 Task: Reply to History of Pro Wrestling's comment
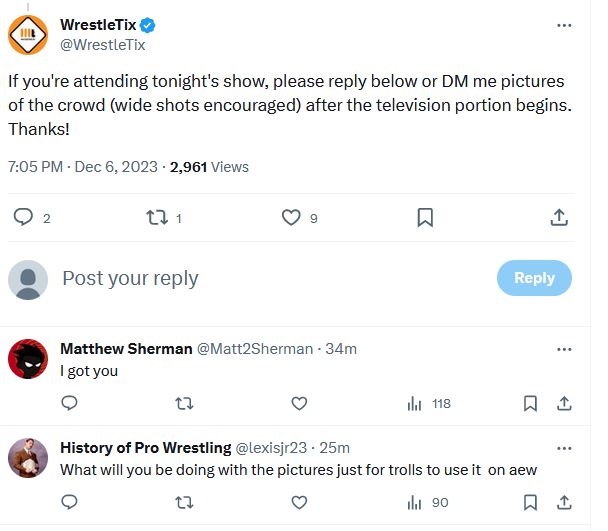69,502
